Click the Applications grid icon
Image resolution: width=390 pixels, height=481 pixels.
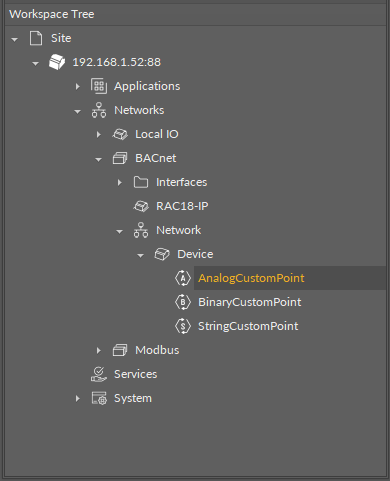(x=99, y=86)
